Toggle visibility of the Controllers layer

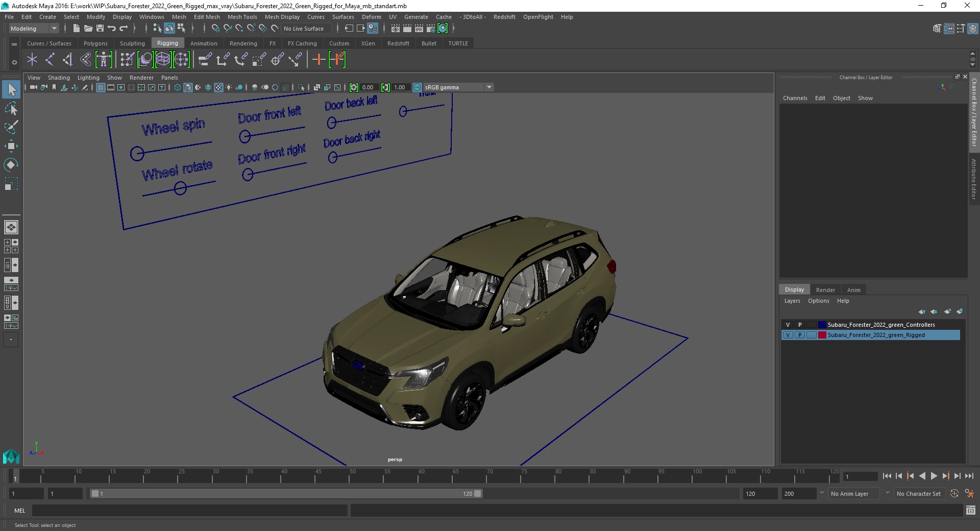(x=788, y=325)
